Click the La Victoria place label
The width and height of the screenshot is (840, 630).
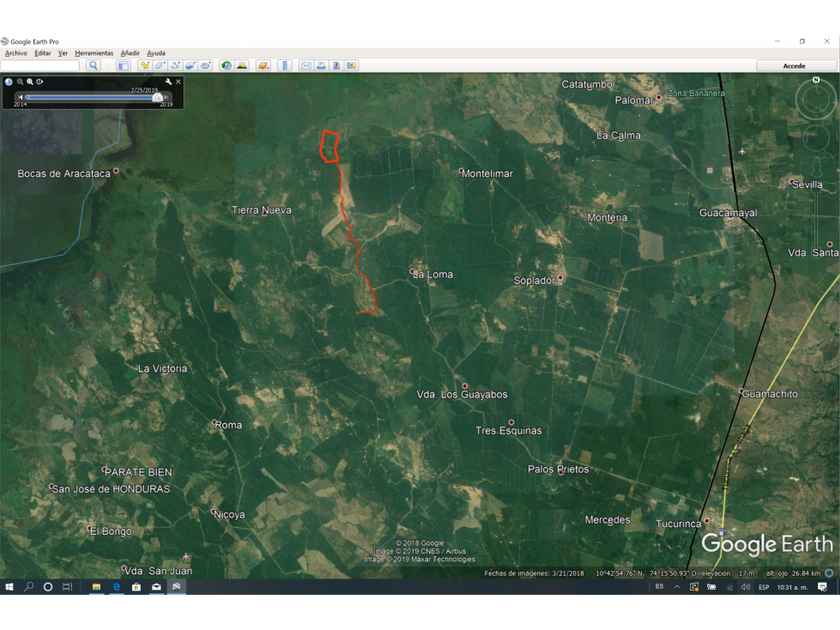(x=162, y=369)
